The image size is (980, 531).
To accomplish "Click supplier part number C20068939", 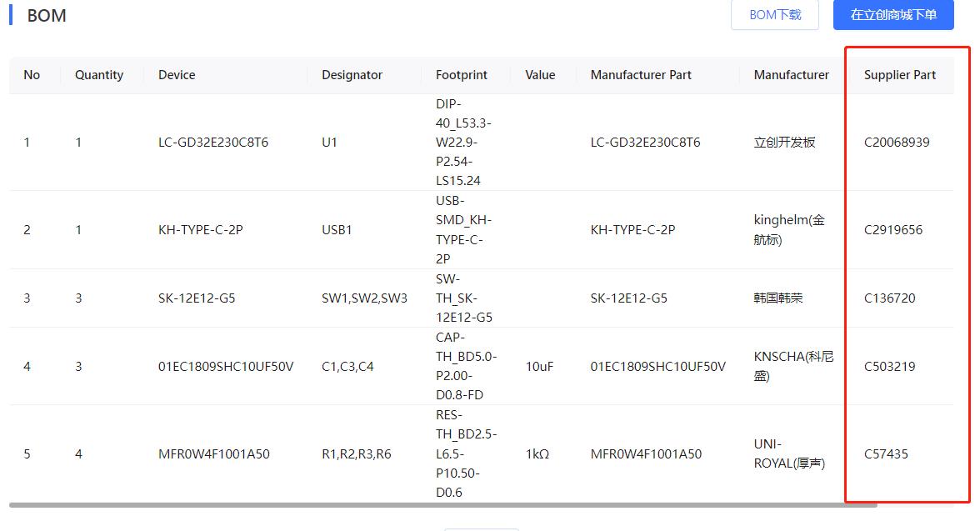I will point(897,143).
